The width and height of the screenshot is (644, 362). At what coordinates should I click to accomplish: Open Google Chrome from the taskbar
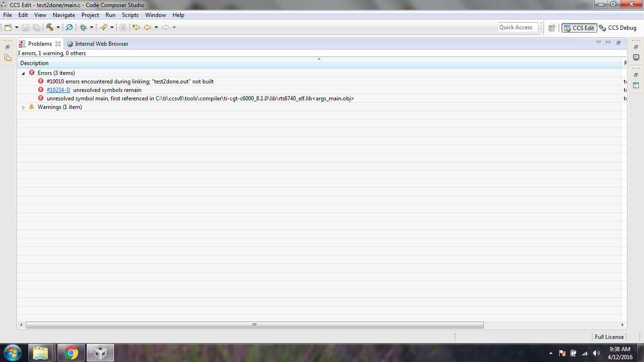point(71,353)
